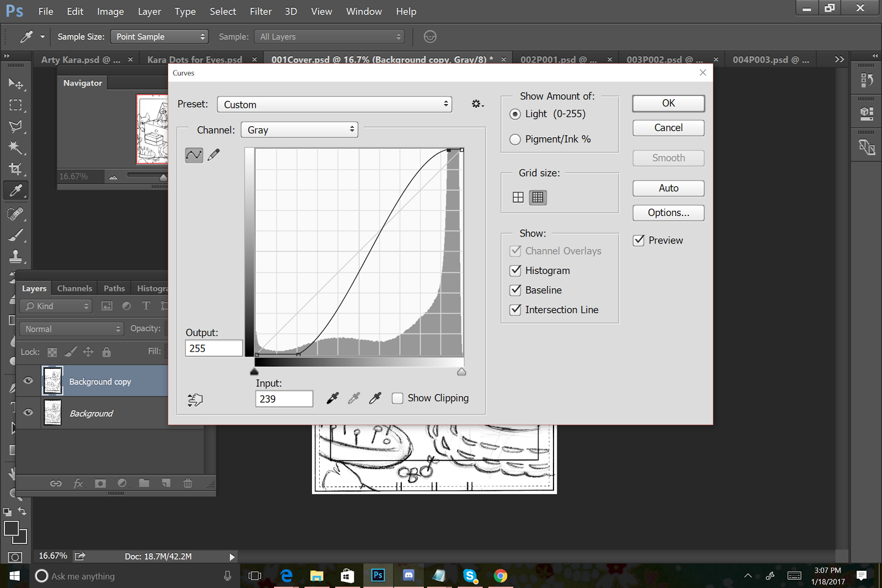Viewport: 882px width, 588px height.
Task: Select the Brush tool
Action: pos(15,235)
